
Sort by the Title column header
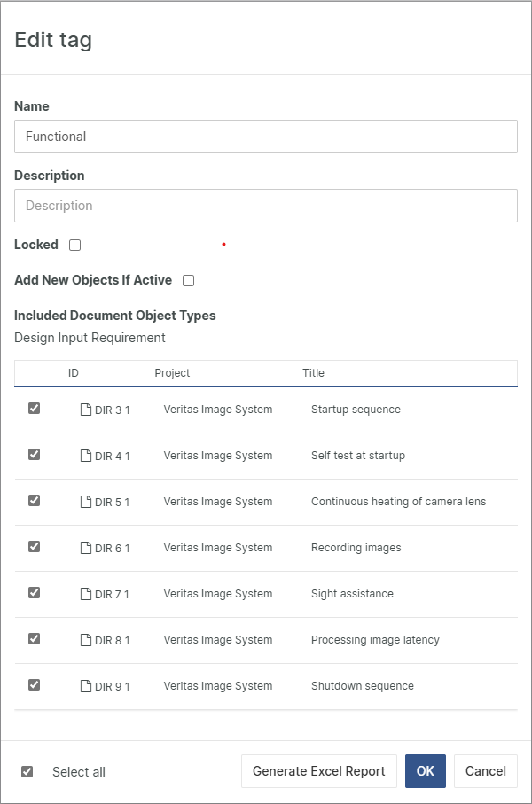pos(314,373)
